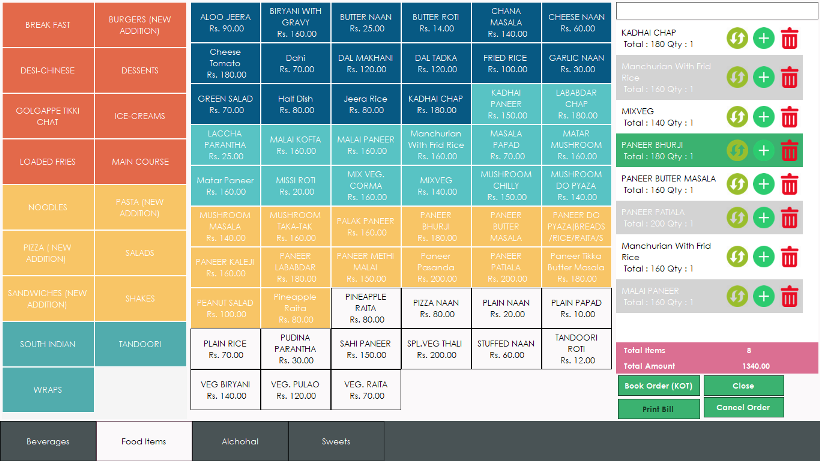
Task: Switch to the Beverages tab
Action: pyautogui.click(x=48, y=441)
